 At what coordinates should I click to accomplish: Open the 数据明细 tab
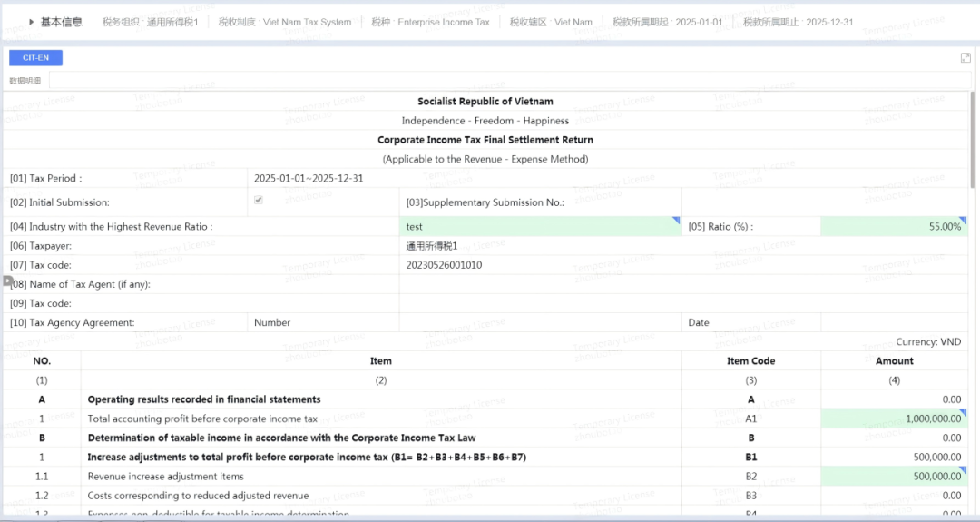(x=25, y=81)
